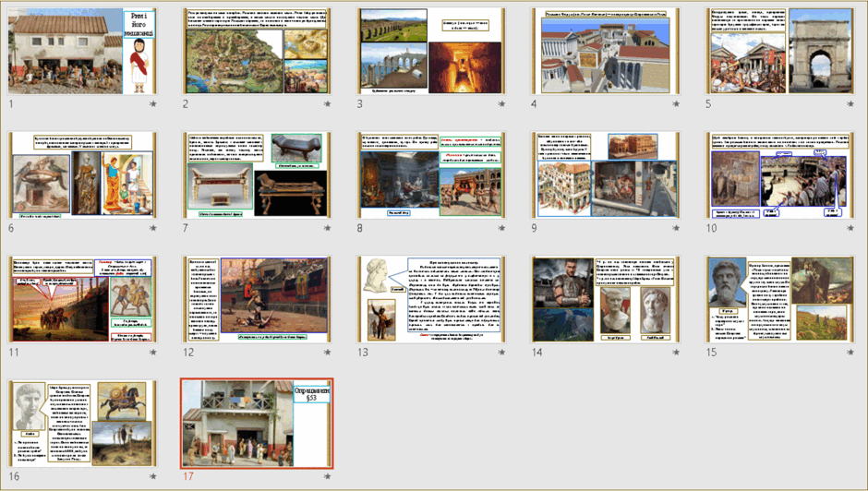Image resolution: width=868 pixels, height=491 pixels.
Task: Click slide number 9 label
Action: click(x=534, y=228)
